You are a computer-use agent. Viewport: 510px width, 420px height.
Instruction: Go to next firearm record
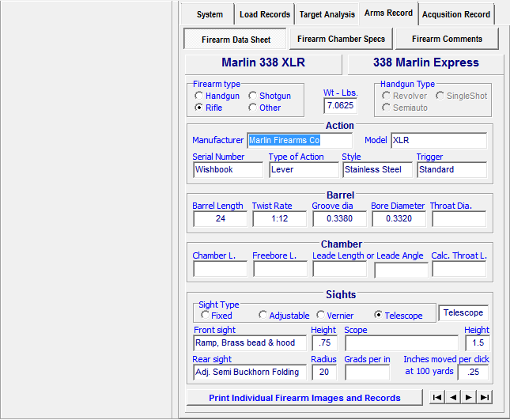469,397
